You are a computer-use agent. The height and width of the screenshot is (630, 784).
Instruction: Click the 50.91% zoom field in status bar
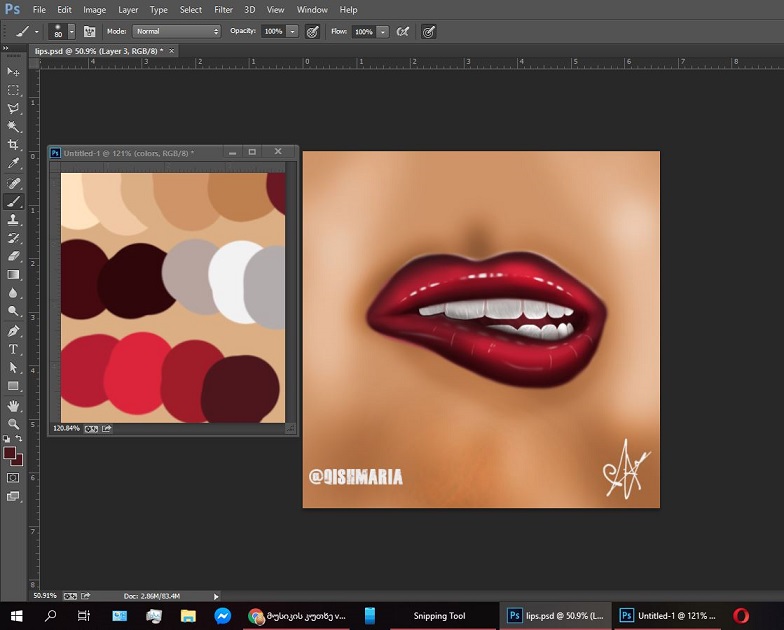click(45, 596)
